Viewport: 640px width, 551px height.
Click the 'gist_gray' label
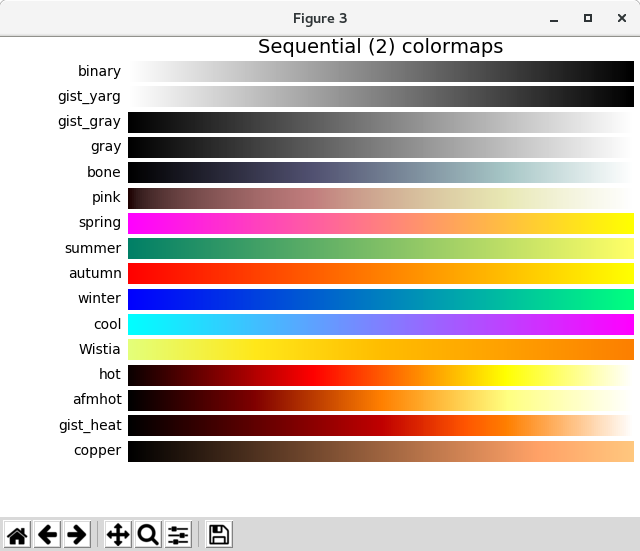click(x=89, y=122)
